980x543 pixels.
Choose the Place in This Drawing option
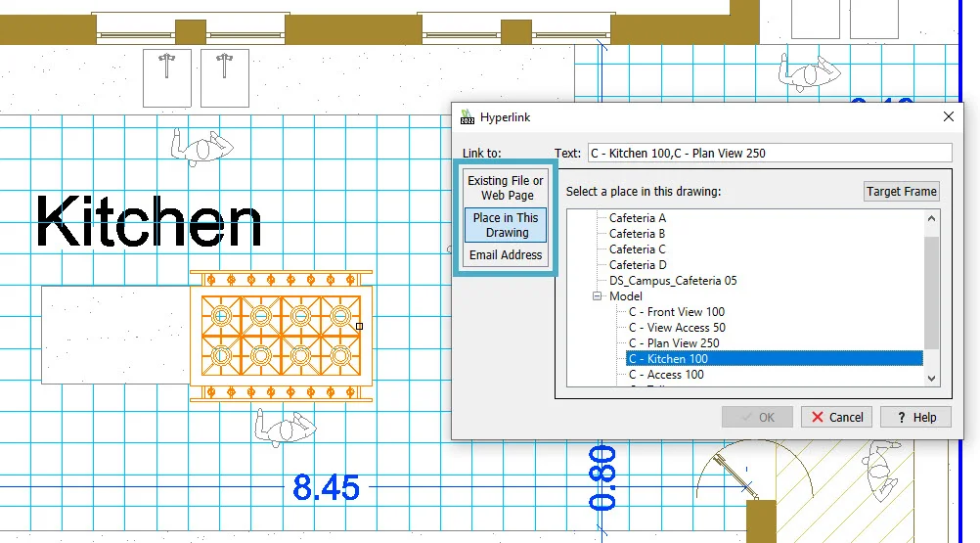(506, 225)
